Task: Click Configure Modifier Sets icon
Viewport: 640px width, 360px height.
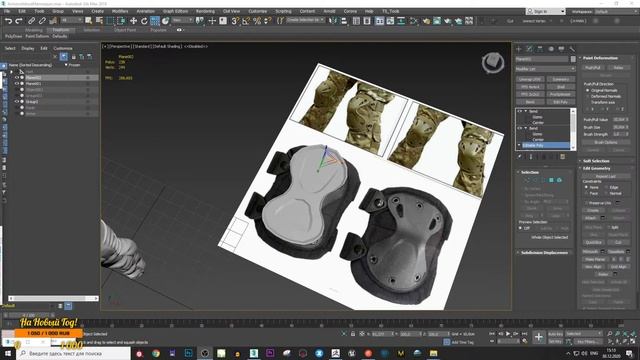Action: (562, 157)
